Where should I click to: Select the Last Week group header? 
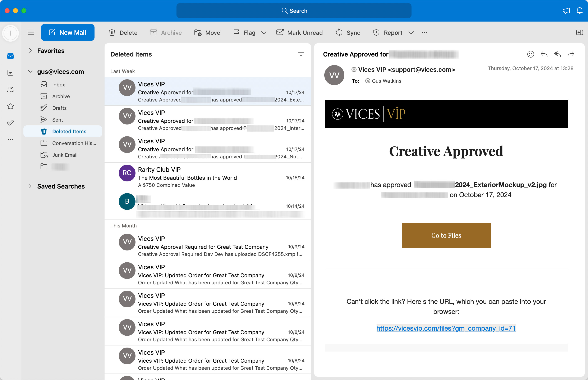tap(123, 71)
